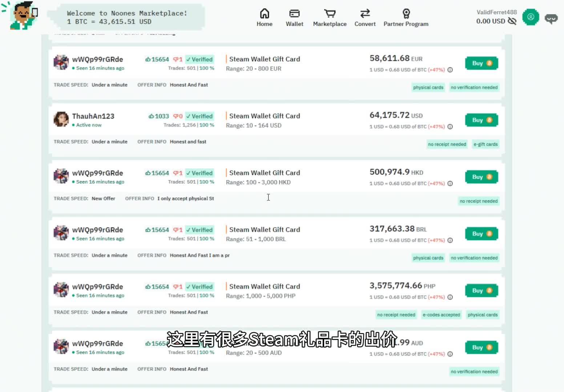Click info icon beside PHP offer rate

(450, 297)
